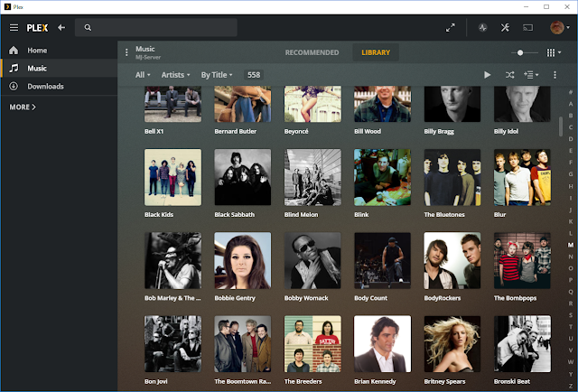Screen dimensions: 578x392
Task: Open the Blink artist thumbnail
Action: pos(382,177)
